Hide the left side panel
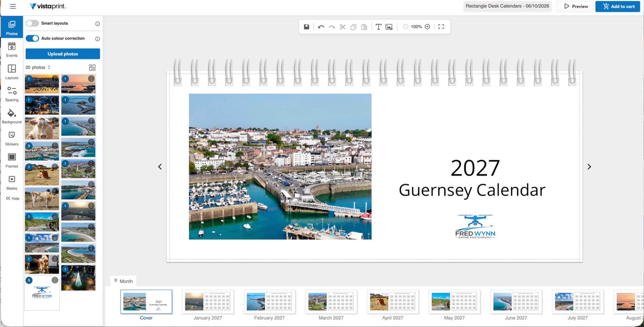The image size is (644, 327). point(13,199)
